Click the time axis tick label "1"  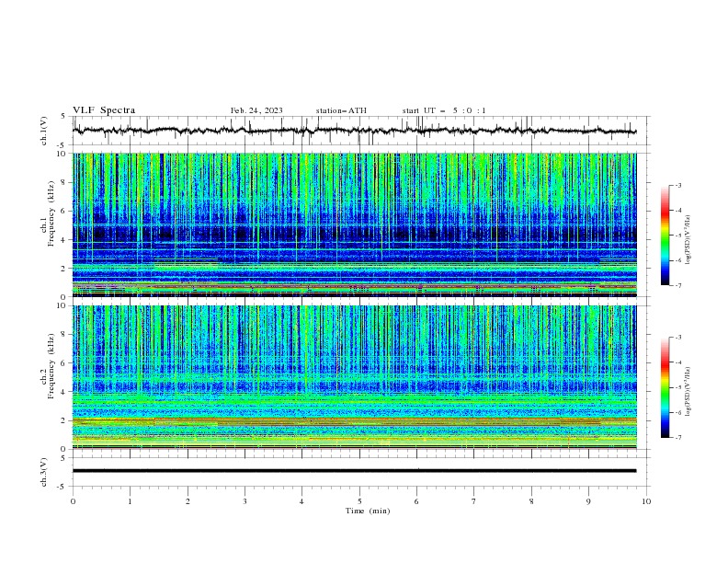pyautogui.click(x=130, y=501)
